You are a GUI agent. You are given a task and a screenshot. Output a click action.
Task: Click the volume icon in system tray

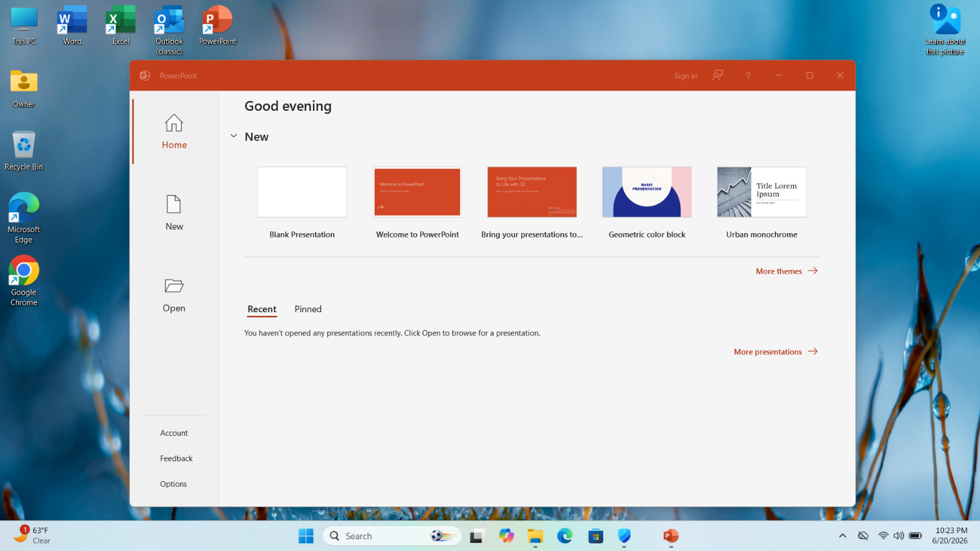(899, 536)
